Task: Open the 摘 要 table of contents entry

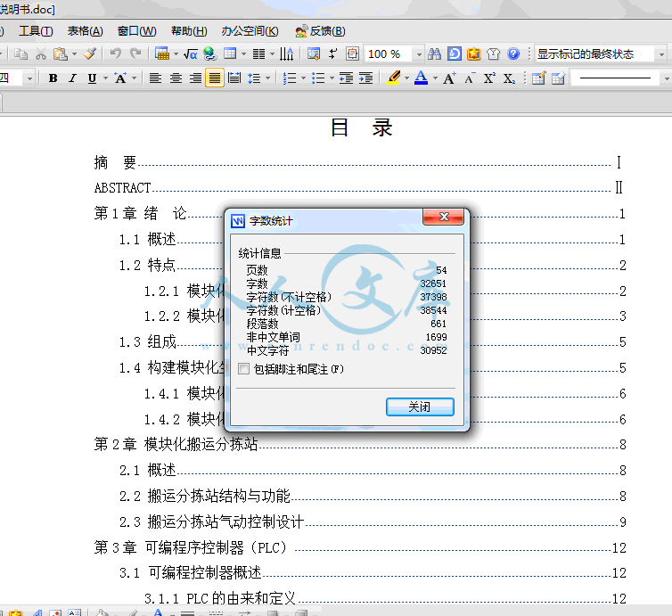Action: 358,162
